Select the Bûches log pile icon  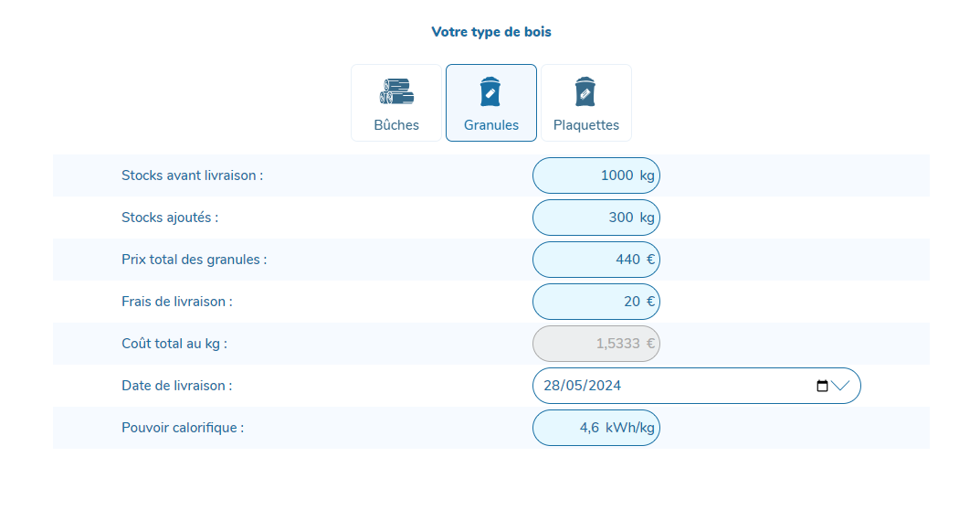click(396, 91)
